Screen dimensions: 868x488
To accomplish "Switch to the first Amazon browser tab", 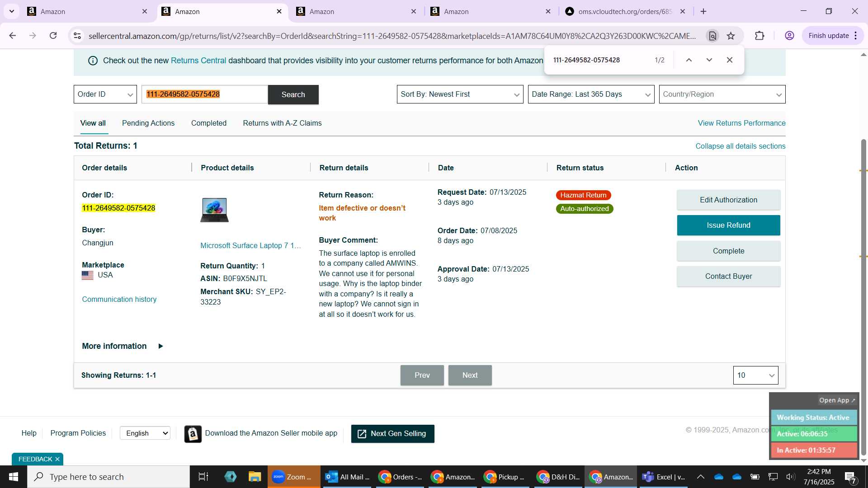I will (x=87, y=11).
